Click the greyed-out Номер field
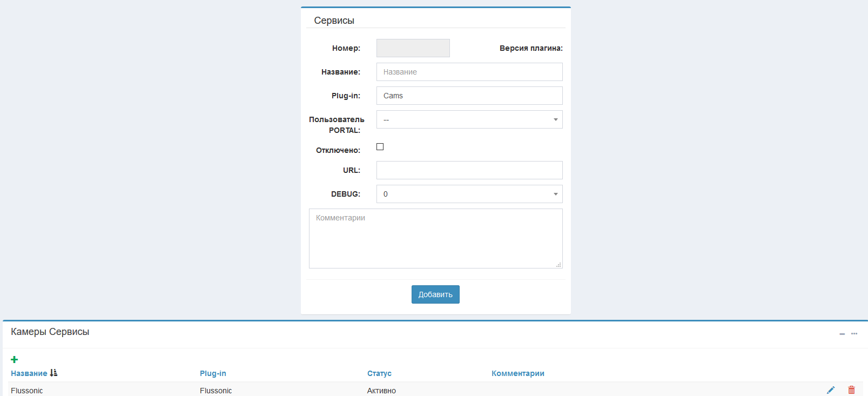This screenshot has height=396, width=868. coord(413,48)
